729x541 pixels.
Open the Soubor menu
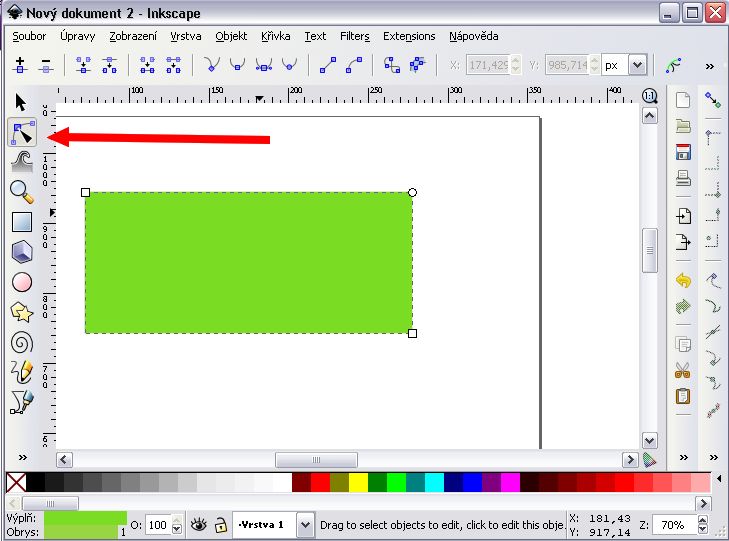click(29, 36)
